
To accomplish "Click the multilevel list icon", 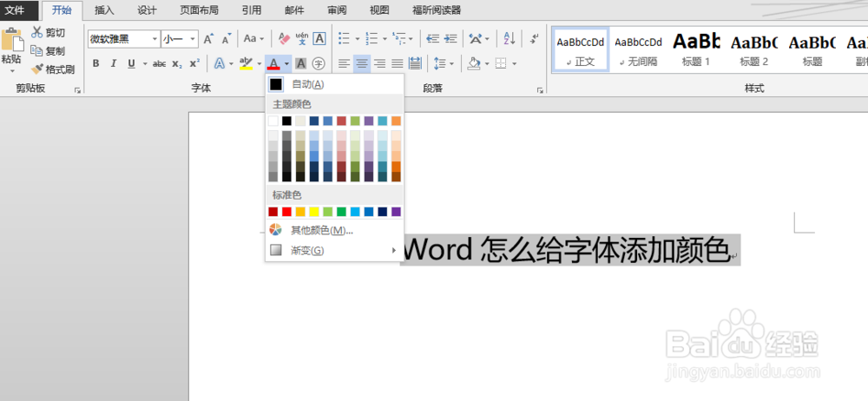I will (x=398, y=39).
